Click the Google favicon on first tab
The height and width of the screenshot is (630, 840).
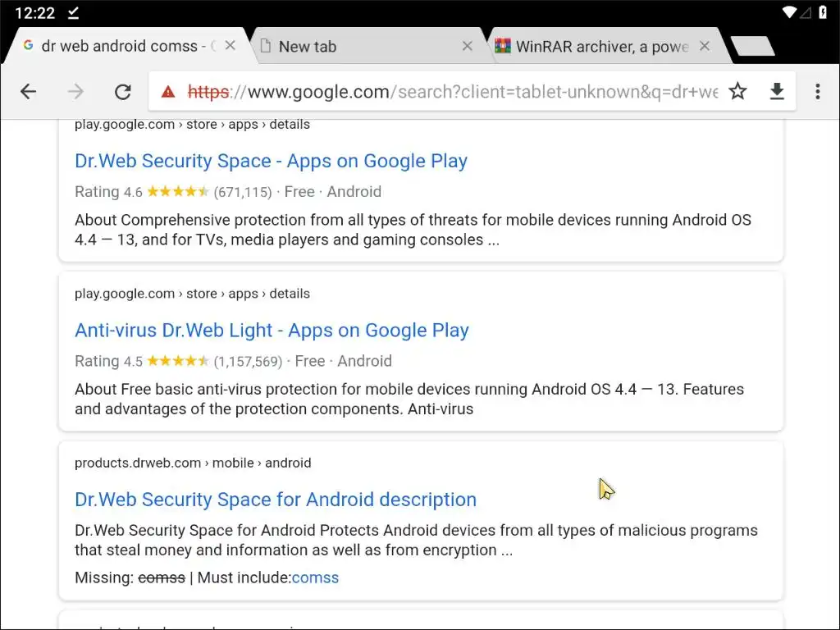point(29,46)
